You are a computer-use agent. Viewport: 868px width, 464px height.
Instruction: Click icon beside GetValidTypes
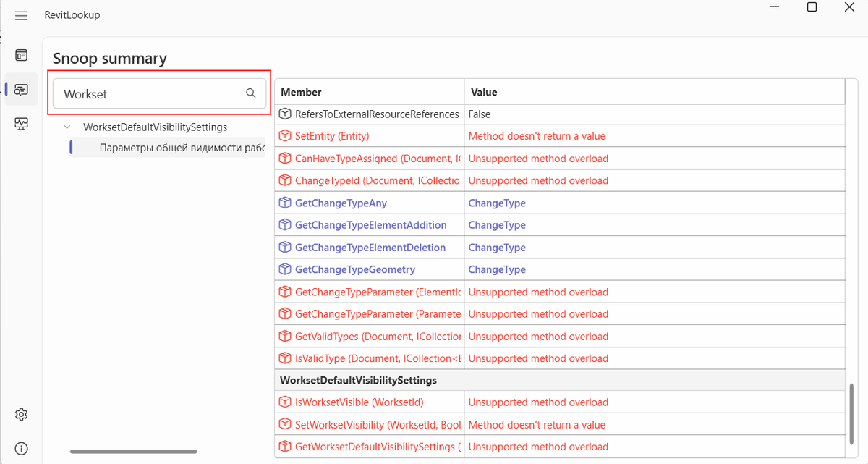[x=285, y=337]
